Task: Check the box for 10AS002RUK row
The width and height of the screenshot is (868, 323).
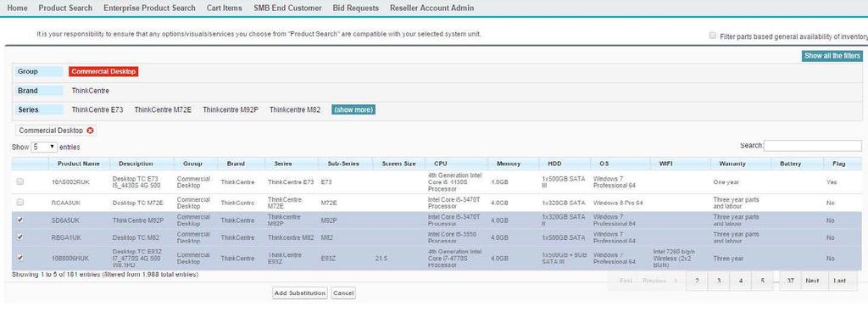Action: tap(20, 181)
